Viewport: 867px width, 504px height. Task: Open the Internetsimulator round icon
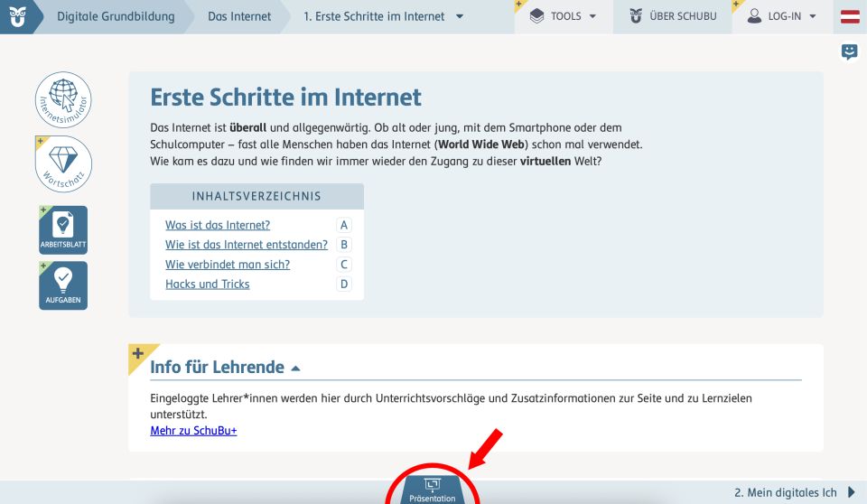[x=63, y=98]
